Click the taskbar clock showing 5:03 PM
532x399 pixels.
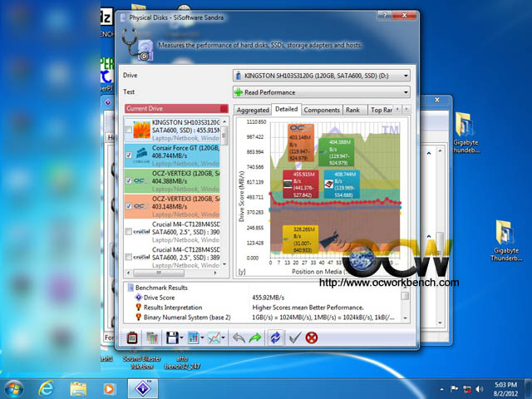click(x=505, y=389)
